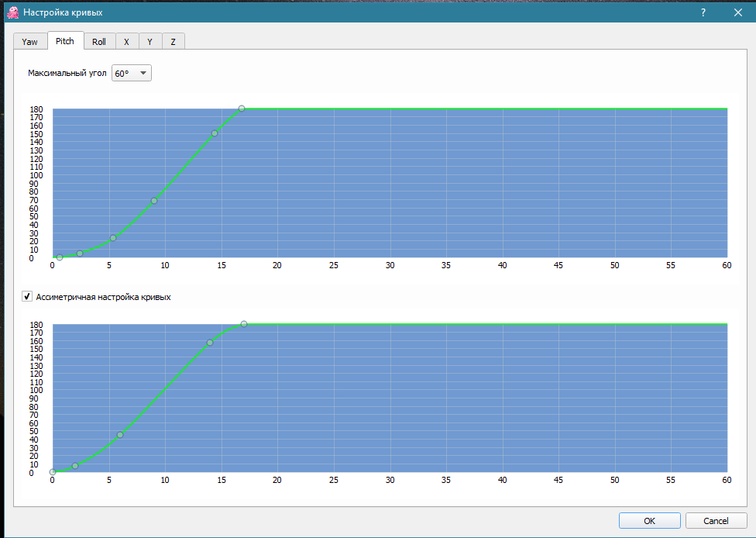
Task: Click the opentrack octopus icon in title bar
Action: click(x=13, y=12)
